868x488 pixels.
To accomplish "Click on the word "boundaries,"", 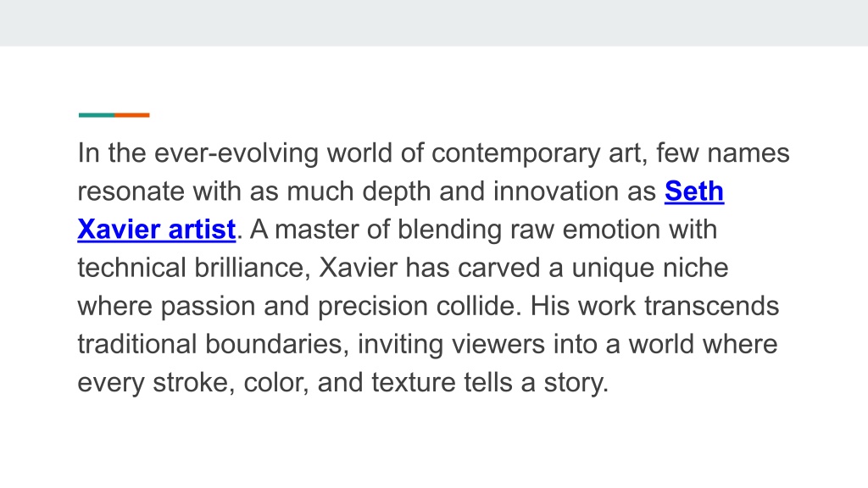I will coord(277,344).
